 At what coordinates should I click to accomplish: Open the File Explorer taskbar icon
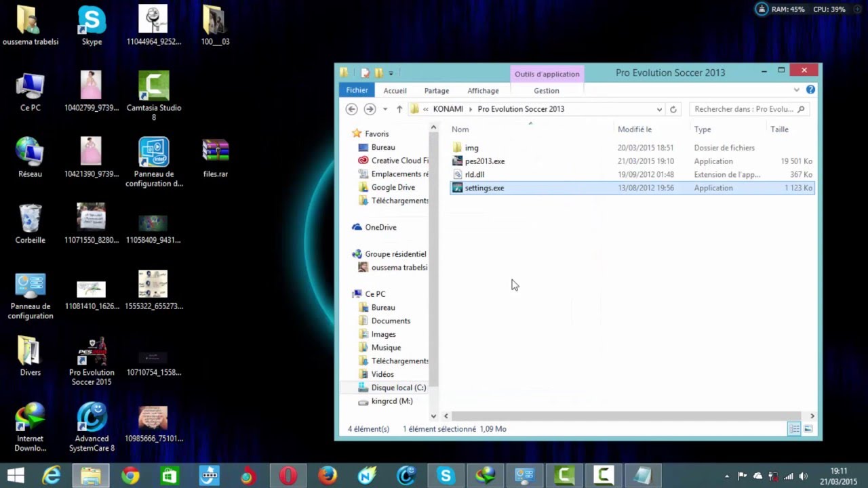[x=91, y=476]
